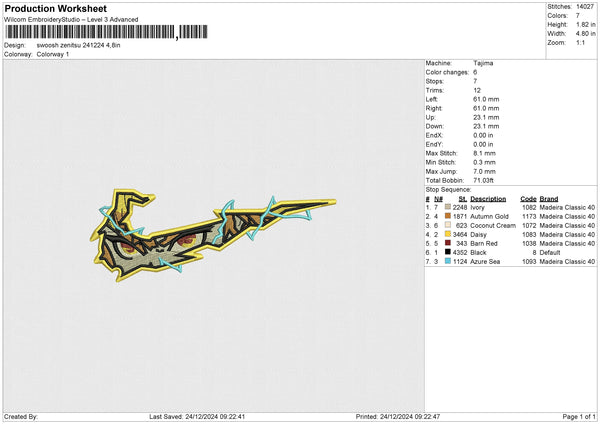Click the code 1082 in Ivory row
Screen dimensions: 600x424
coord(529,207)
